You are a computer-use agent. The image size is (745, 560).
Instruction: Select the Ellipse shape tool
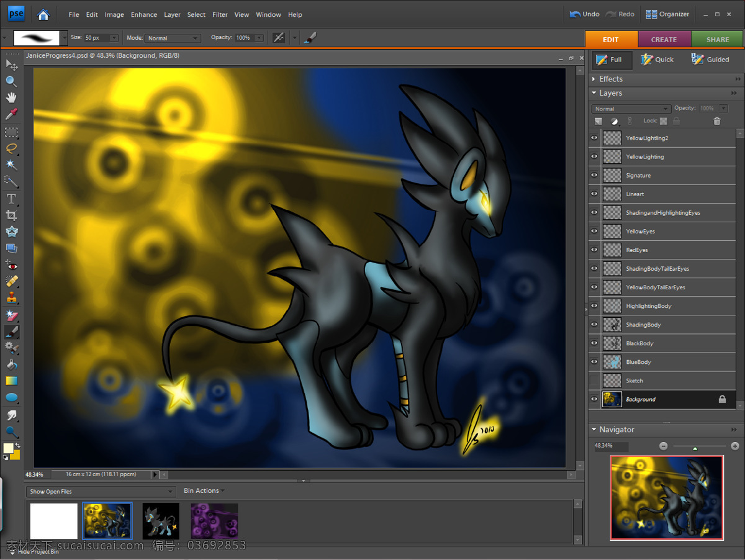[x=11, y=397]
